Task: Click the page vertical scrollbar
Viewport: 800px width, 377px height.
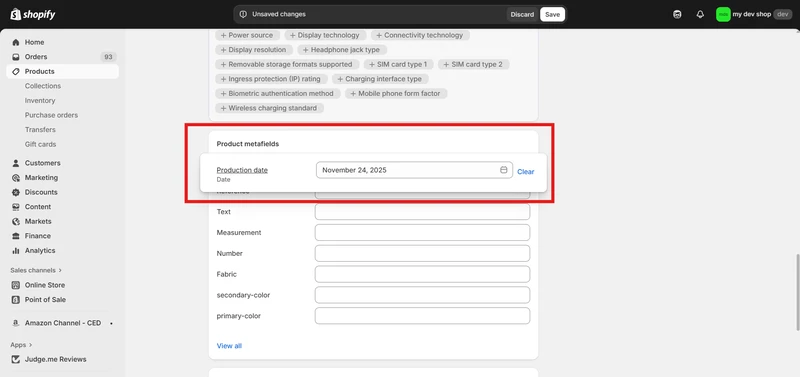Action: pyautogui.click(x=797, y=291)
